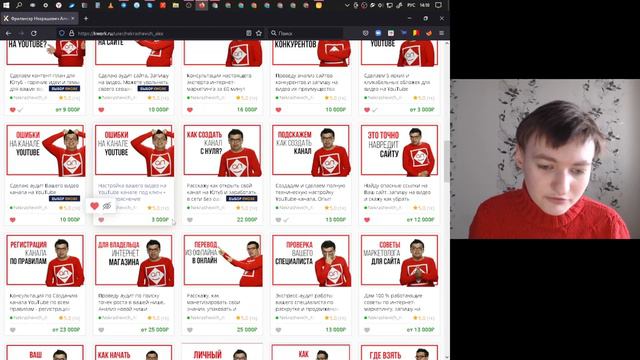640x360 pixels.
Task: Click the kwork.ru address bar URL
Action: pyautogui.click(x=120, y=33)
